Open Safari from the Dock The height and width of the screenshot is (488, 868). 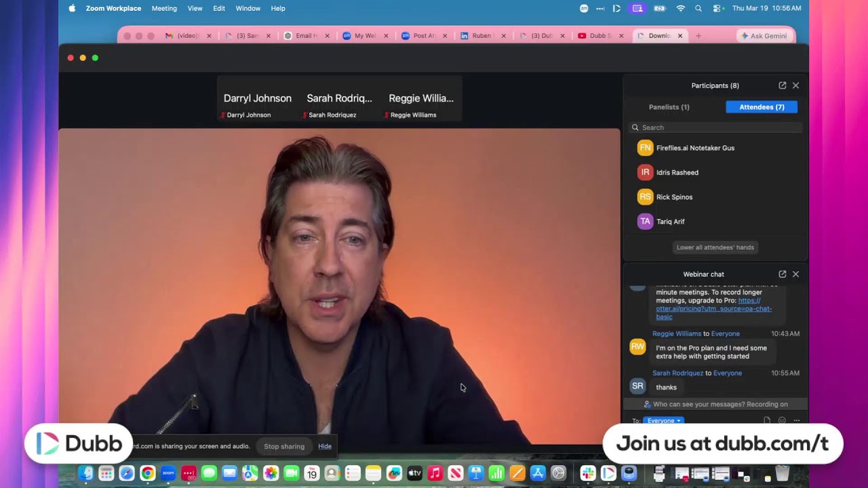click(x=127, y=473)
